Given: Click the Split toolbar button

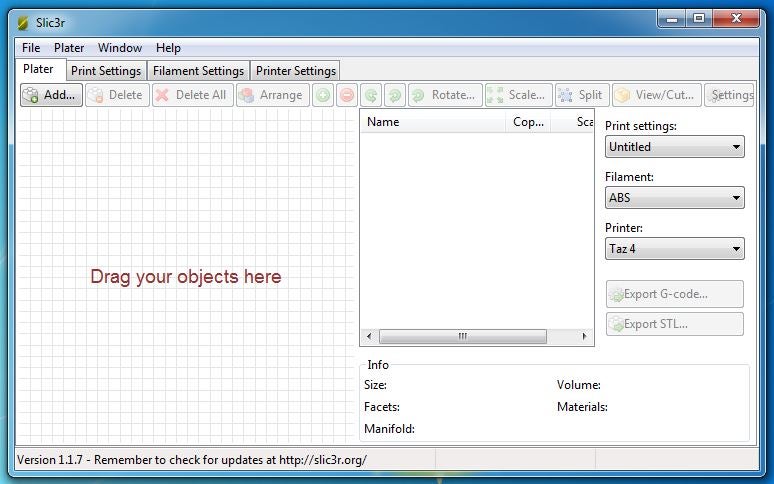Looking at the screenshot, I should [x=582, y=95].
